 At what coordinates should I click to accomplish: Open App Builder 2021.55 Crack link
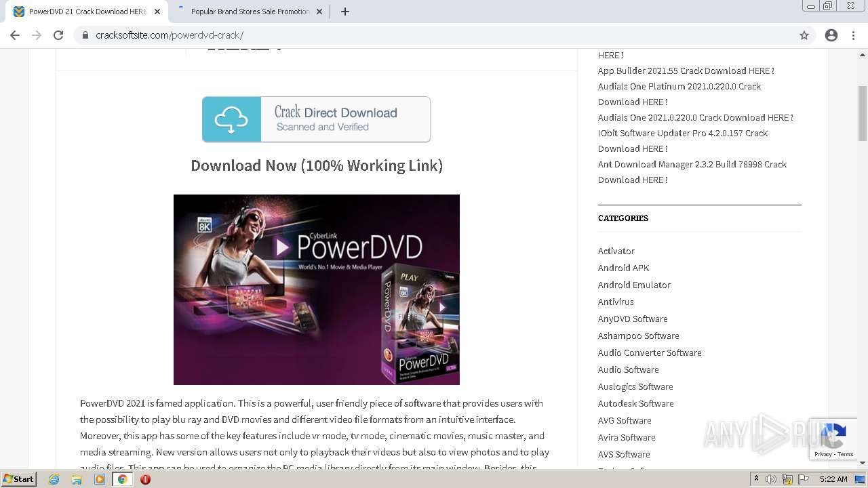click(x=686, y=70)
